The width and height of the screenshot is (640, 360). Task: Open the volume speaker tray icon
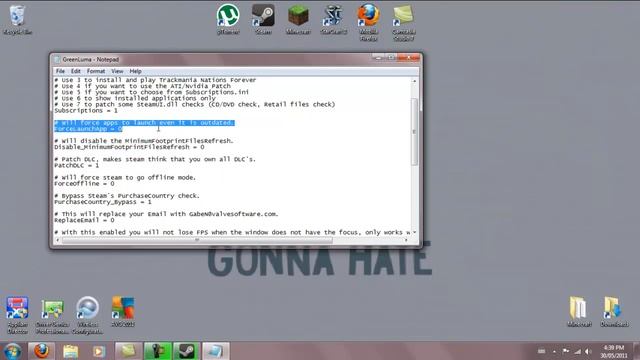point(588,351)
